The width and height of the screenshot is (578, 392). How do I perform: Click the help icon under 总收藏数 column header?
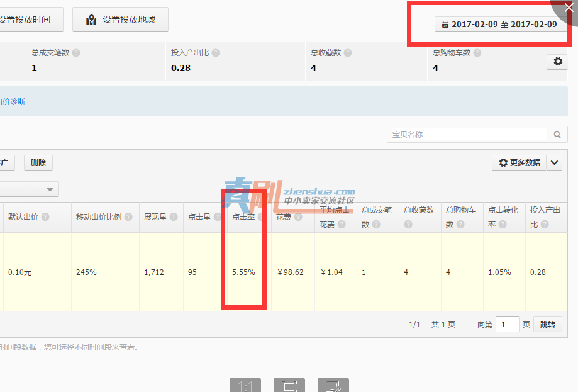point(408,224)
